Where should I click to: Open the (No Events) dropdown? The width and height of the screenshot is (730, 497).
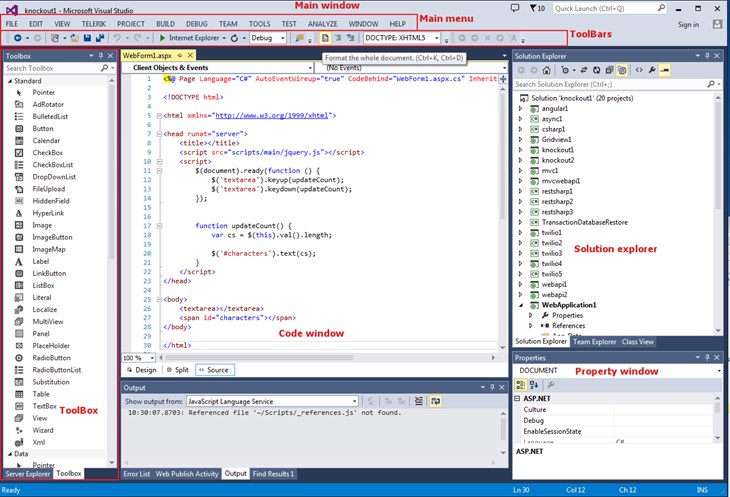click(x=412, y=67)
